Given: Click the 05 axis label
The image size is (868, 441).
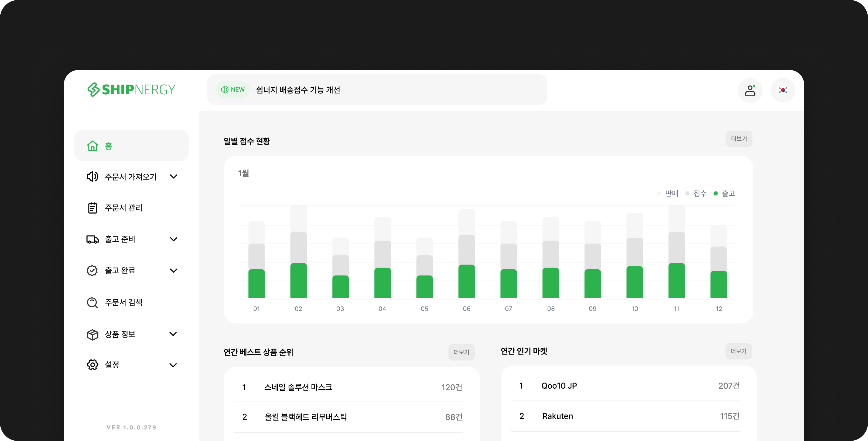Looking at the screenshot, I should click(424, 309).
